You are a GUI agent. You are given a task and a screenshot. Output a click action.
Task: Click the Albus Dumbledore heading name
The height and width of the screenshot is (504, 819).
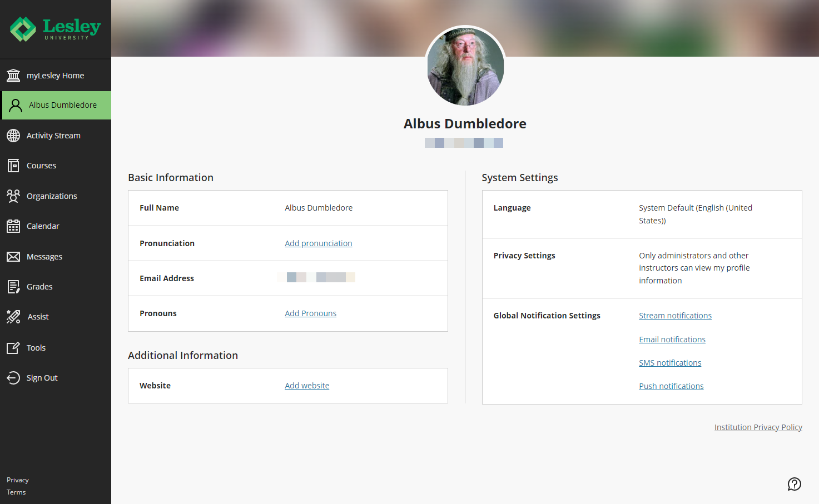[465, 124]
